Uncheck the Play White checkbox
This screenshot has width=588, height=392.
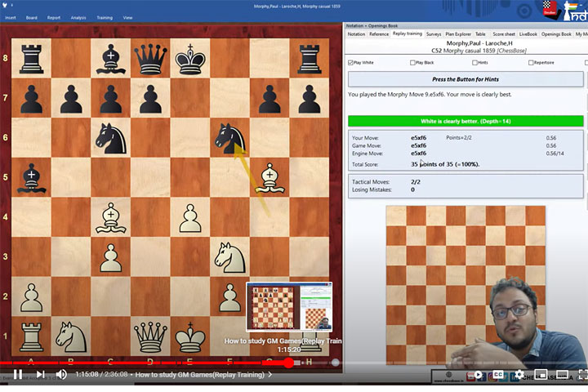[351, 62]
